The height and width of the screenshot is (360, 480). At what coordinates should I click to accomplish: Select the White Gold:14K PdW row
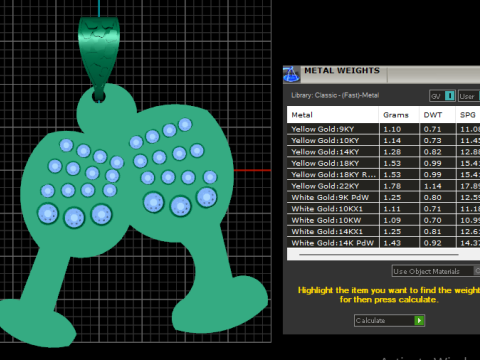pos(383,243)
